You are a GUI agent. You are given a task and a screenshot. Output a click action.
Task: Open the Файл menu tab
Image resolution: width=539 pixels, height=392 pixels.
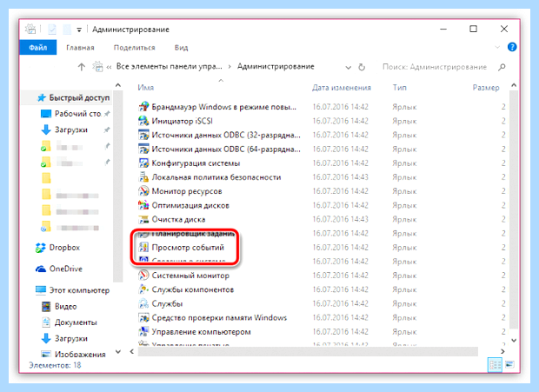tap(37, 48)
